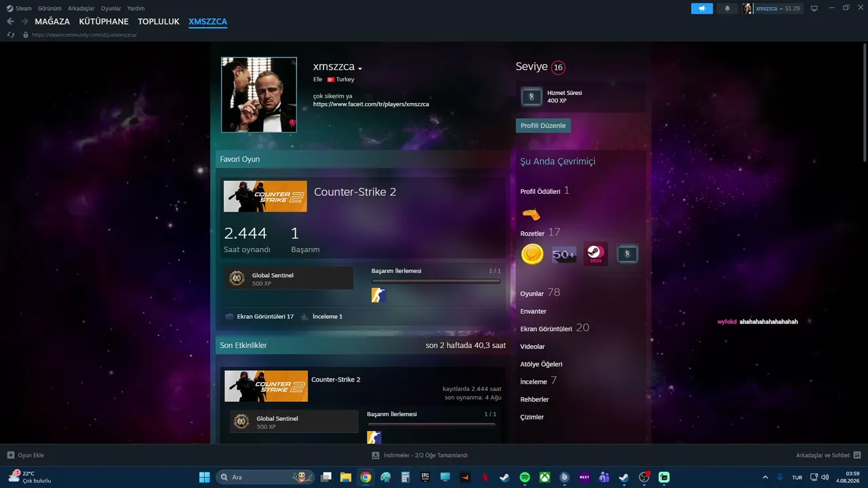Open the Friends and Chat grid icon

point(856,455)
